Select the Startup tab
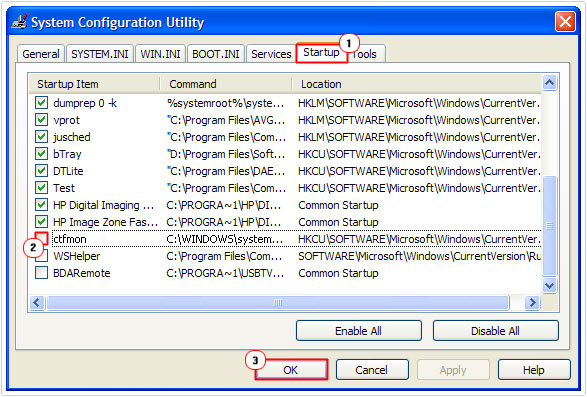 coord(321,53)
